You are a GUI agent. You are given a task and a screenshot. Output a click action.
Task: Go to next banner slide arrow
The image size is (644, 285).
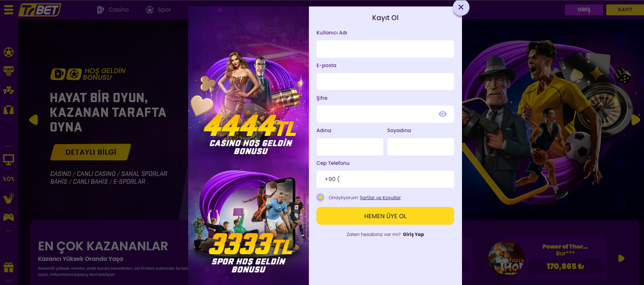click(x=635, y=120)
